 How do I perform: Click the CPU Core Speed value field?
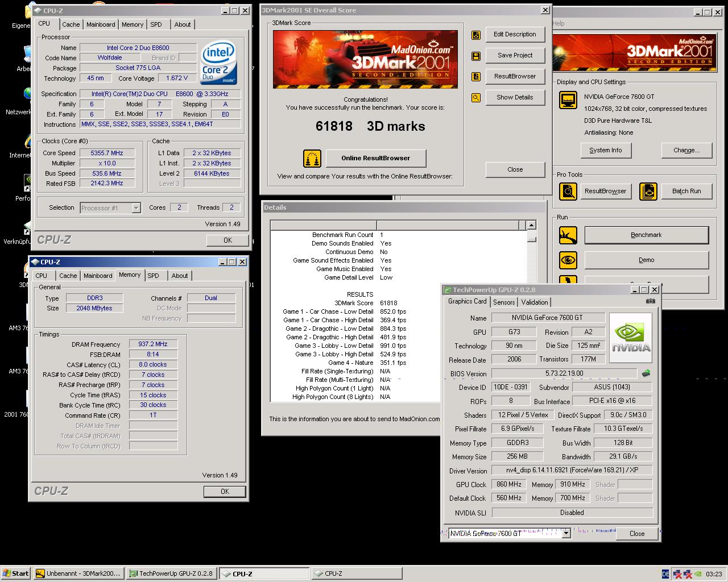107,153
